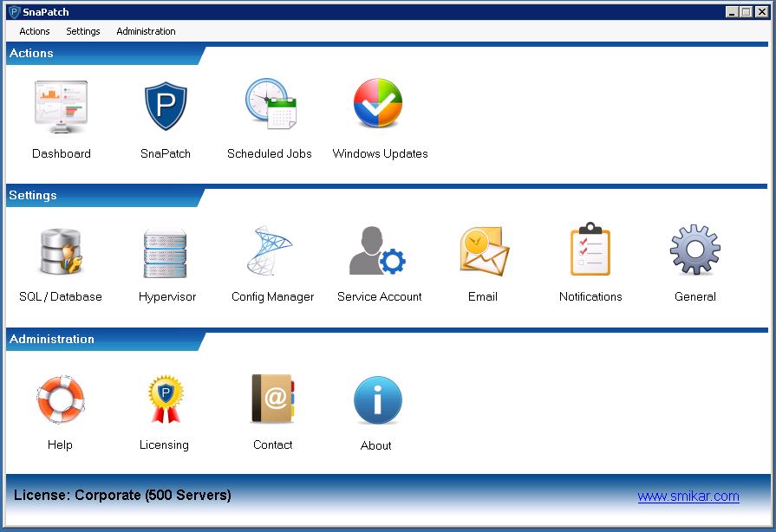Open the Notifications clipboard icon
Image resolution: width=776 pixels, height=532 pixels.
coord(590,249)
